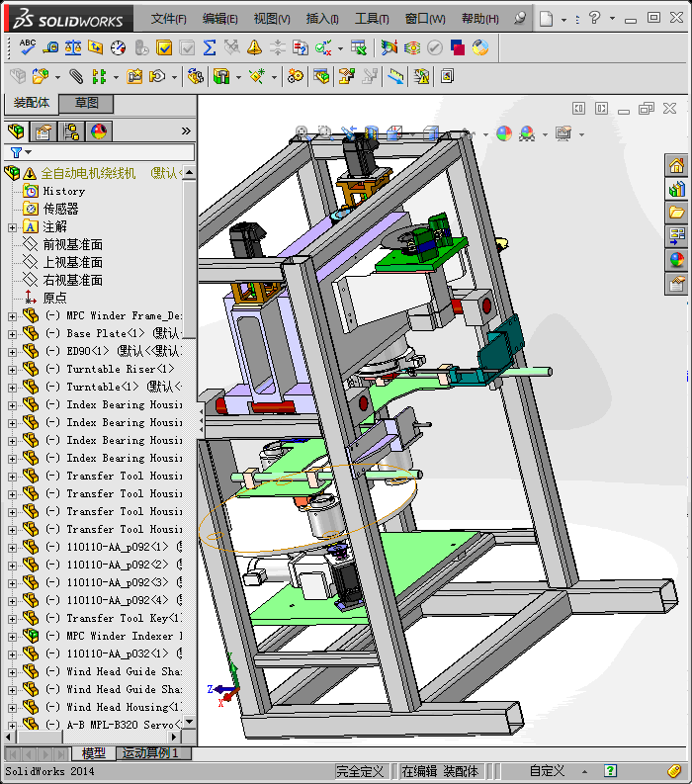The height and width of the screenshot is (784, 692).
Task: Open the 文件(F) menu
Action: click(x=168, y=19)
